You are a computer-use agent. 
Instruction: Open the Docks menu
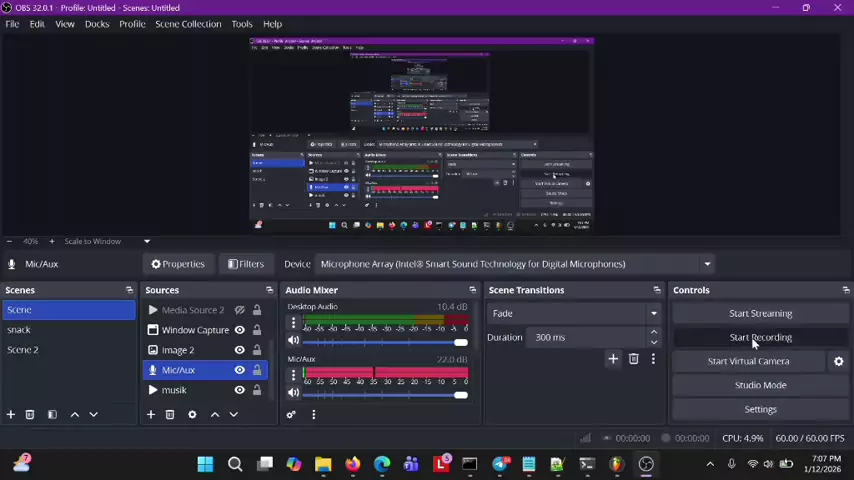coord(97,24)
